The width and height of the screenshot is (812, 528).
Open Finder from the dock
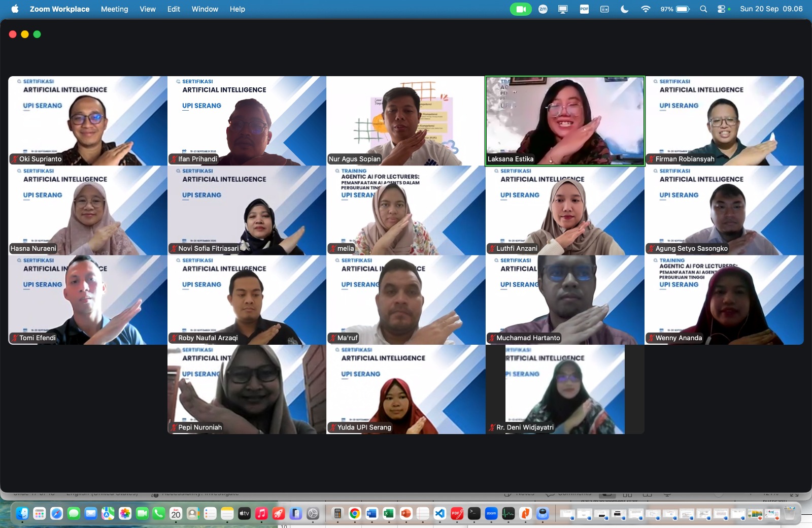[x=22, y=514]
